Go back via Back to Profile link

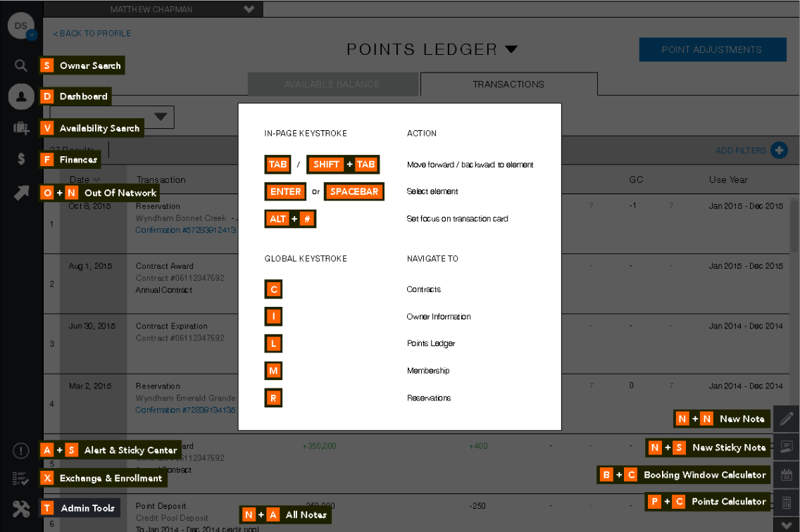92,33
